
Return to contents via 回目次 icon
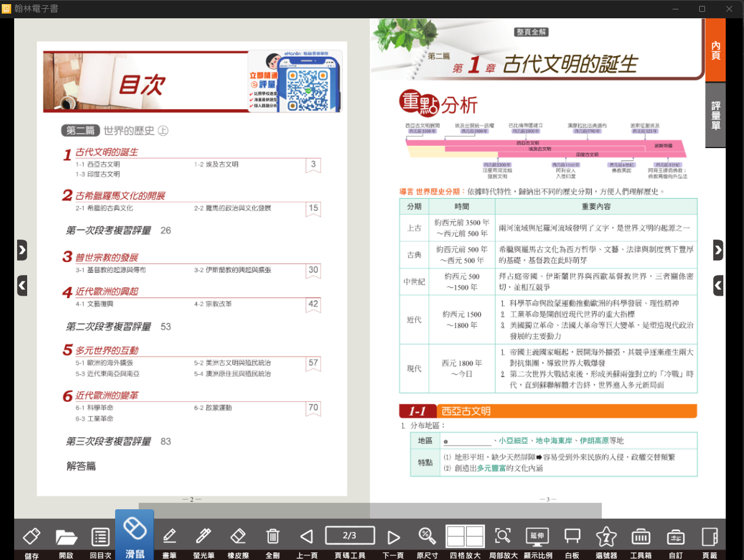tap(100, 537)
